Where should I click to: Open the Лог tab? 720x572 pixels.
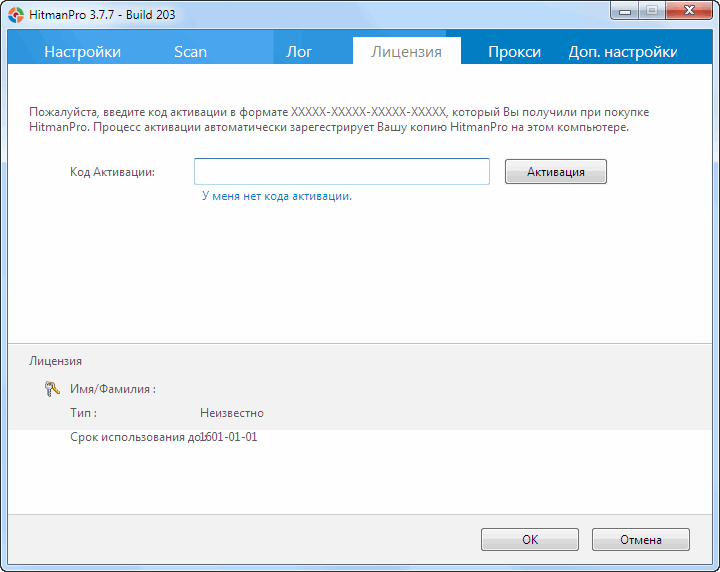point(299,51)
